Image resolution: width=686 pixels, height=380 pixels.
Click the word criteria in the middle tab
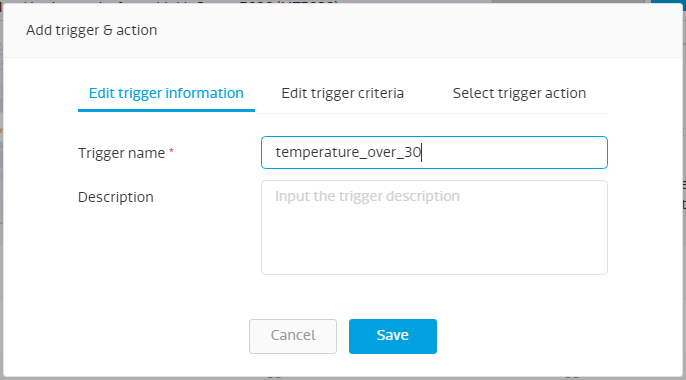pos(381,93)
